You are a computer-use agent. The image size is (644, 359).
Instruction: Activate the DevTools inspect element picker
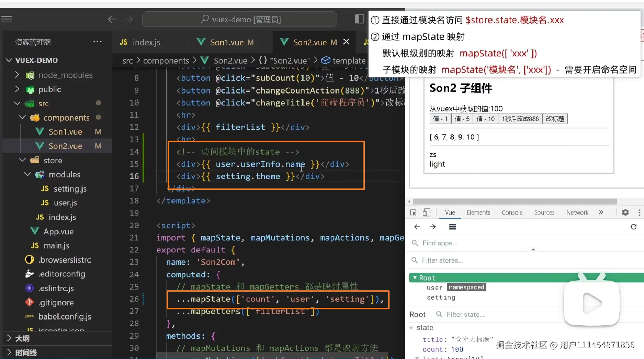(x=413, y=213)
